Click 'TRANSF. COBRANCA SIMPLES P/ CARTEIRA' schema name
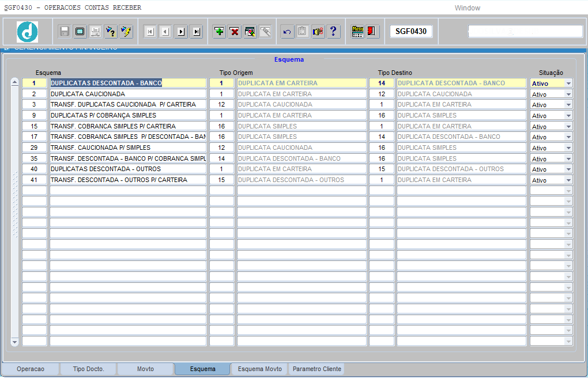This screenshot has height=378, width=588. coord(128,126)
